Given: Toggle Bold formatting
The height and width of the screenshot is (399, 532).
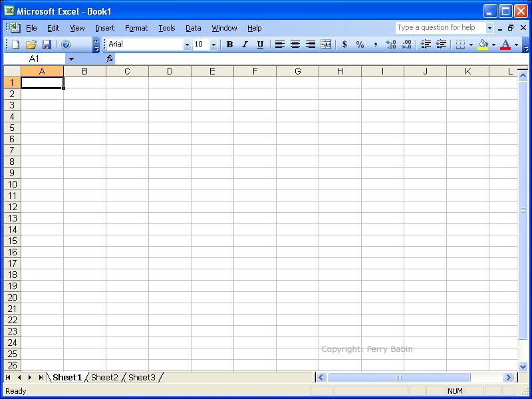Looking at the screenshot, I should 229,45.
